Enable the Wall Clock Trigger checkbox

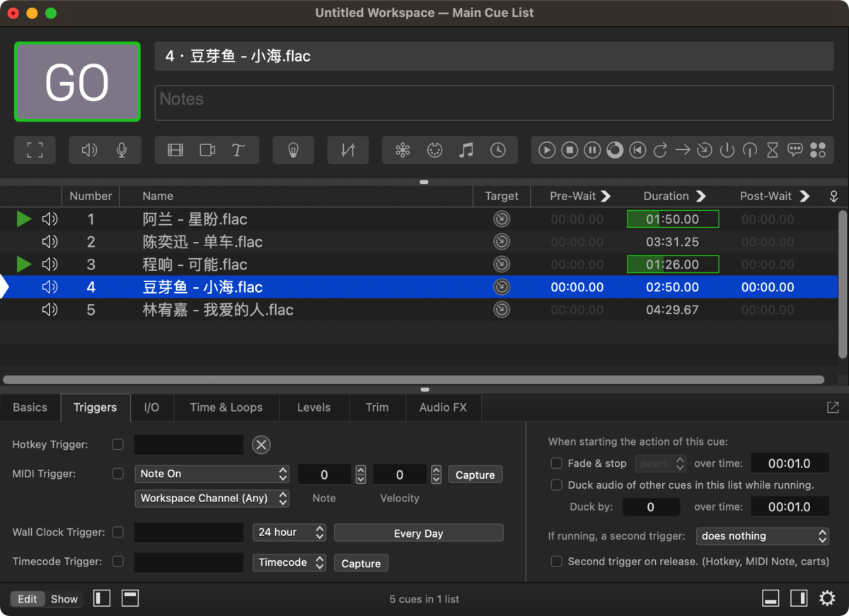[x=118, y=532]
